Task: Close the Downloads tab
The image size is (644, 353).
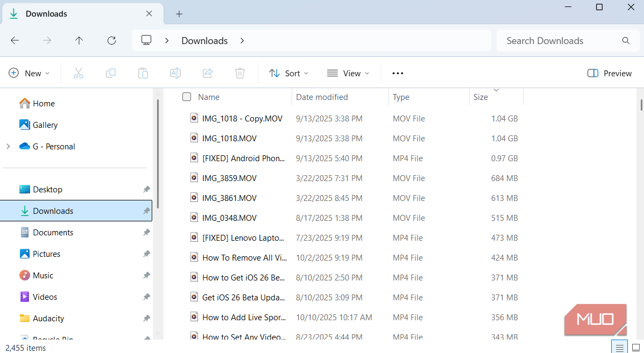Action: coord(149,13)
